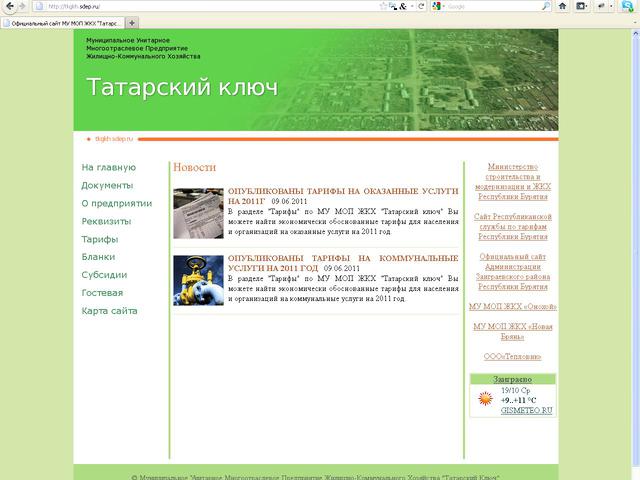Viewport: 640px width, 480px height.
Task: Click the Skype toolbar icon
Action: (x=627, y=6)
